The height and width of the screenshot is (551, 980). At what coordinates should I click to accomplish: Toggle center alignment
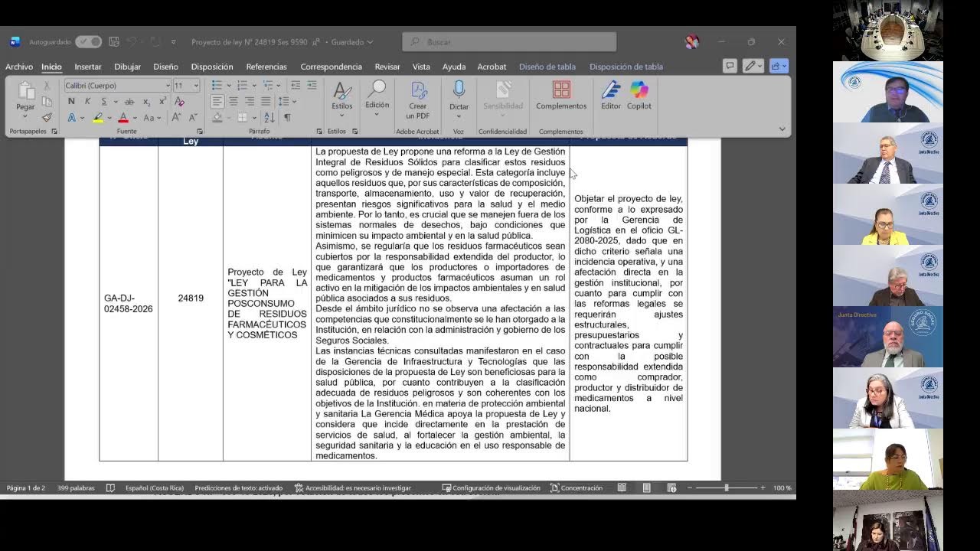coord(234,101)
